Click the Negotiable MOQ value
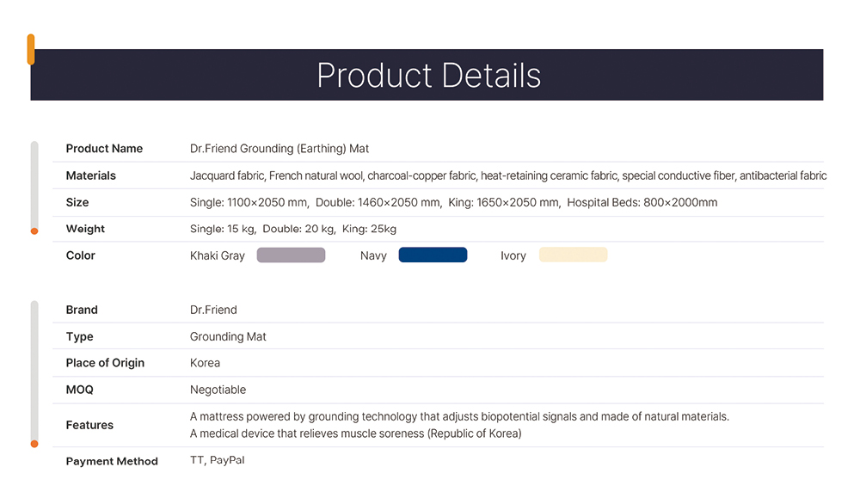This screenshot has width=860, height=504. [218, 390]
